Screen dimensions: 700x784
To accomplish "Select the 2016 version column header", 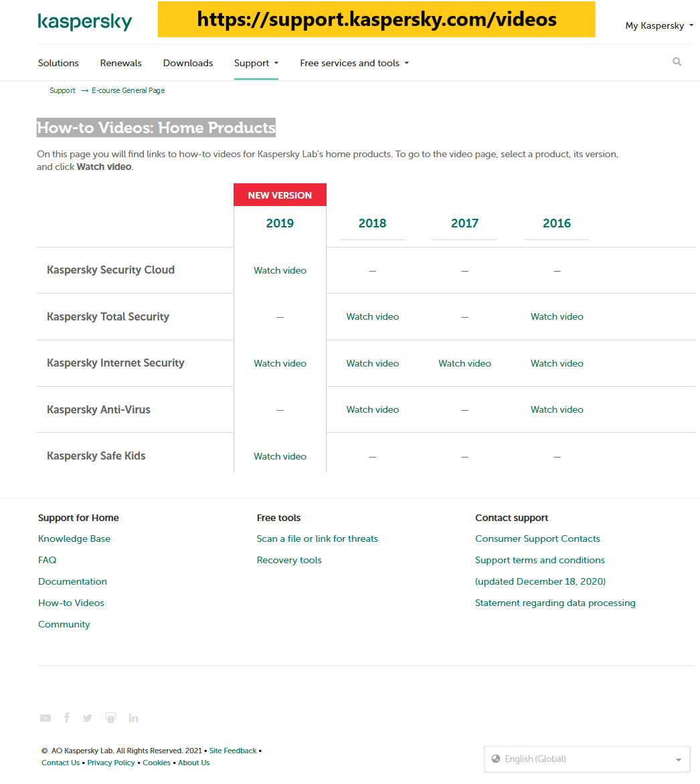I will tap(557, 223).
